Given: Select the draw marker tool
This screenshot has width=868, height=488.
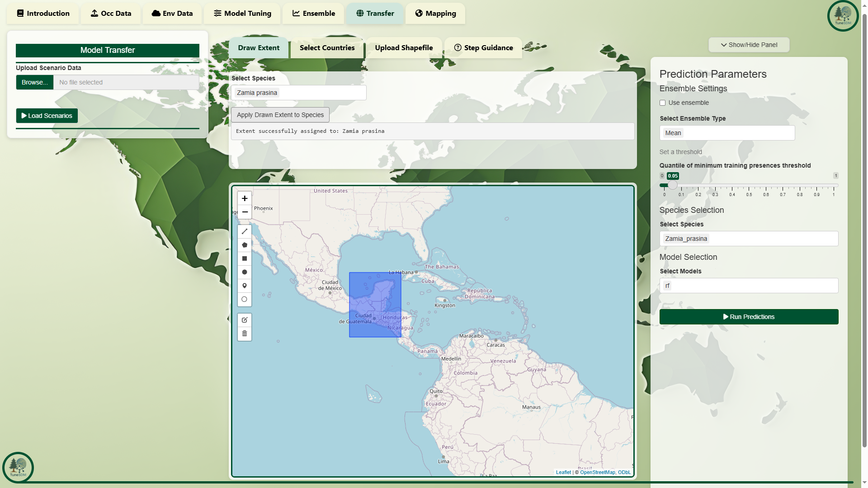Looking at the screenshot, I should (x=245, y=286).
